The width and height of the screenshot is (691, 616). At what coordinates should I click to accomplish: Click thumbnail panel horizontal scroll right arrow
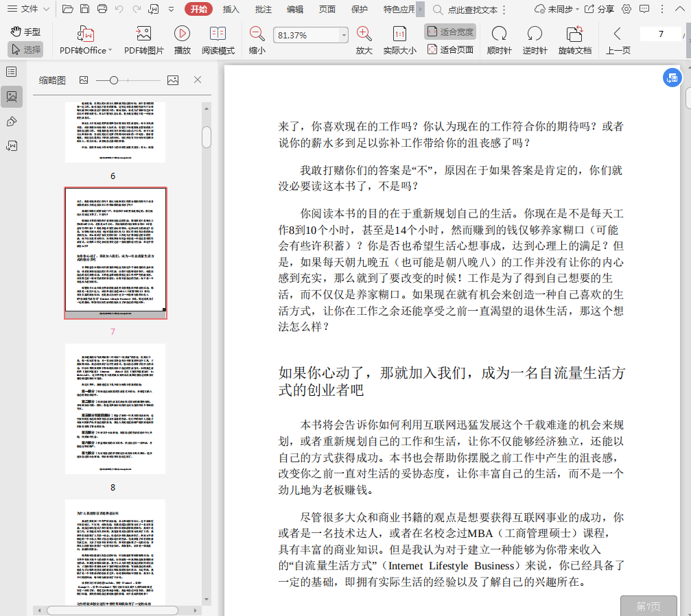(195, 611)
